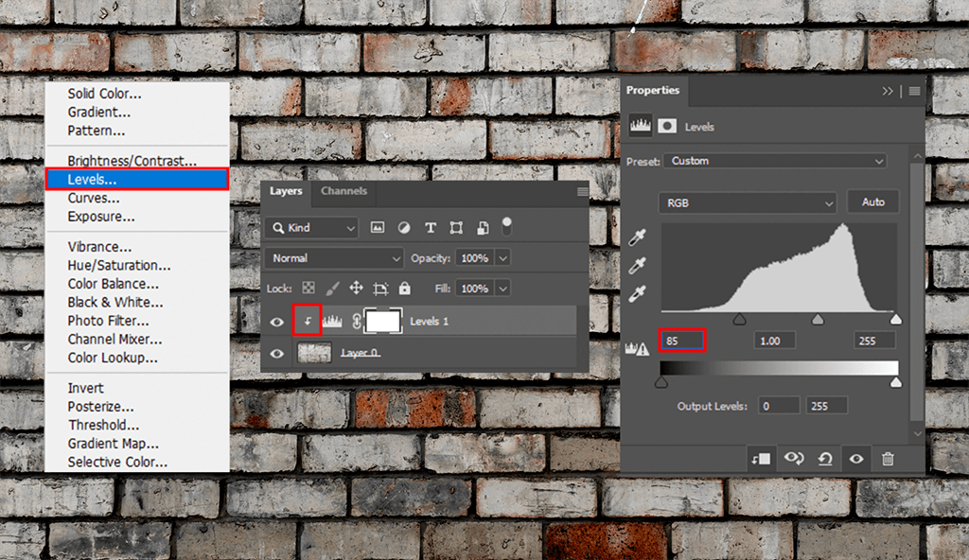Open the Properties panel menu icon
The height and width of the screenshot is (560, 969).
click(915, 91)
